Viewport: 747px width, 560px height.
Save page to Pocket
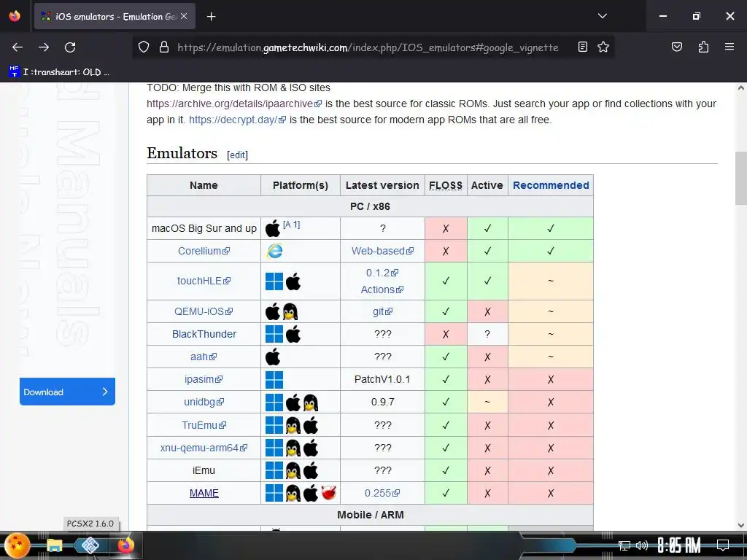[677, 47]
